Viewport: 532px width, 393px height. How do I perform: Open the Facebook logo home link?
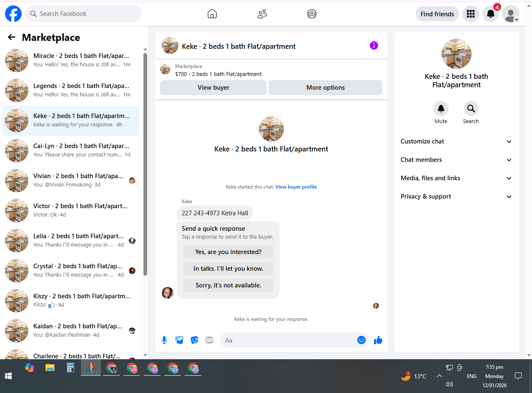click(13, 14)
